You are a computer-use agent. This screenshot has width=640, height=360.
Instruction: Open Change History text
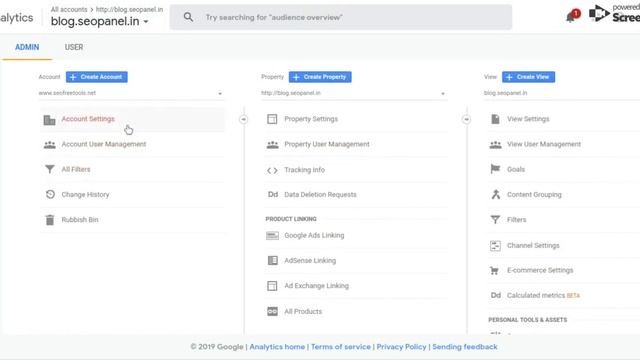tap(85, 194)
